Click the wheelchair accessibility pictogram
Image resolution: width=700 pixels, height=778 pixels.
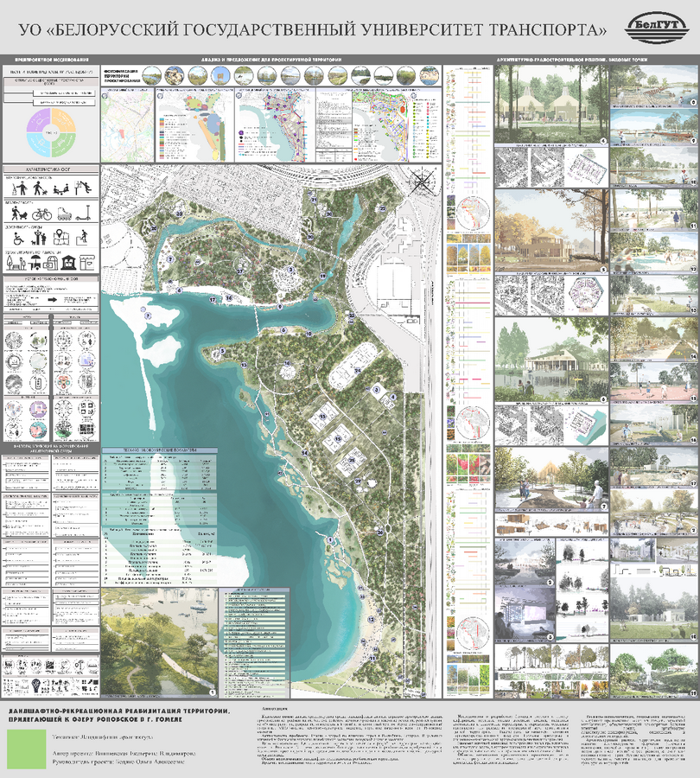point(19,238)
